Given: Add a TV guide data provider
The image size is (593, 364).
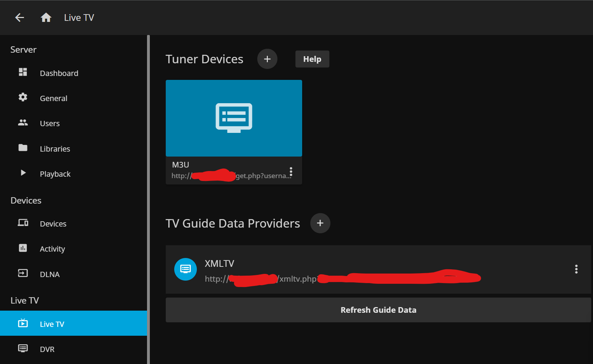Looking at the screenshot, I should coord(320,223).
